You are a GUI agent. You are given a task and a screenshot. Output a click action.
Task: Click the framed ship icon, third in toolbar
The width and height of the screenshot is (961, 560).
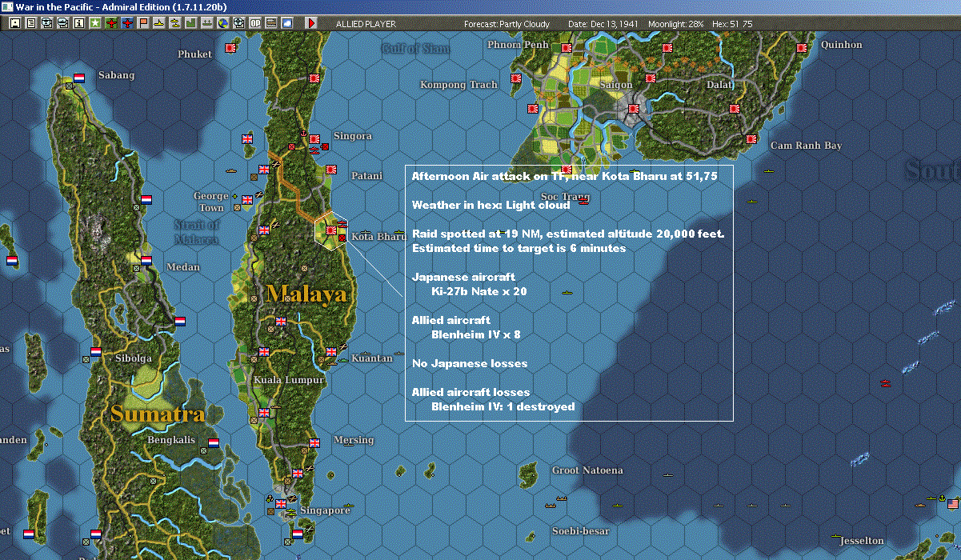tap(46, 23)
